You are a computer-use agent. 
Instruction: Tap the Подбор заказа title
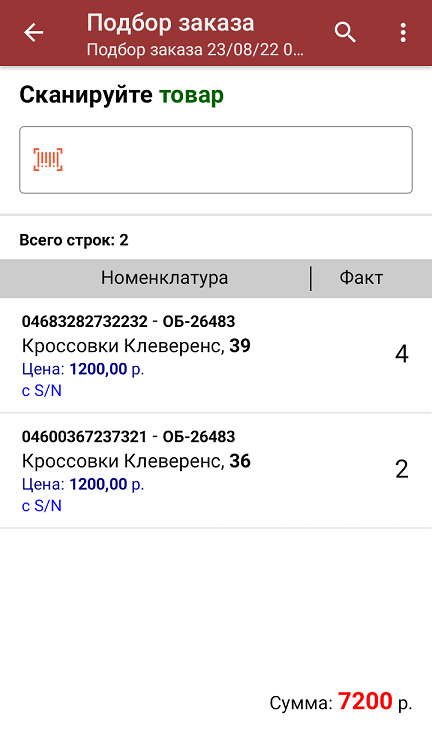[x=170, y=23]
